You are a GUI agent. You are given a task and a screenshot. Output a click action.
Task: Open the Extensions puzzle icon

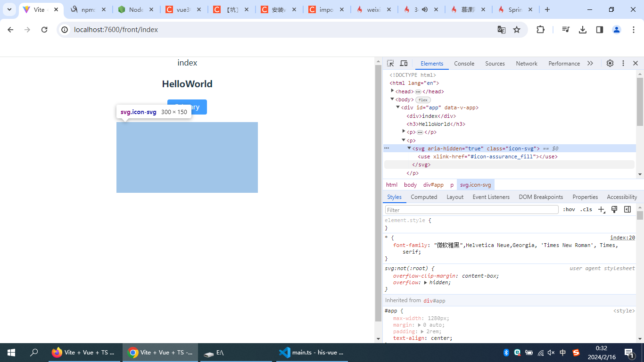click(540, 30)
